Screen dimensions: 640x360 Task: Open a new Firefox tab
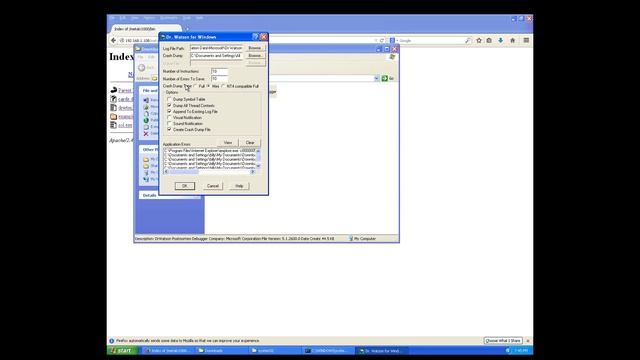[187, 29]
